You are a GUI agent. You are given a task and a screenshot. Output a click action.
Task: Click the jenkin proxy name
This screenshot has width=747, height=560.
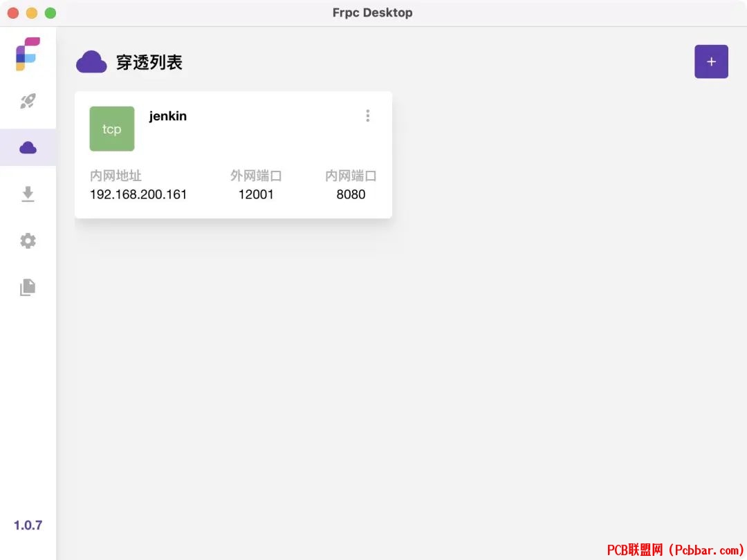coord(167,116)
